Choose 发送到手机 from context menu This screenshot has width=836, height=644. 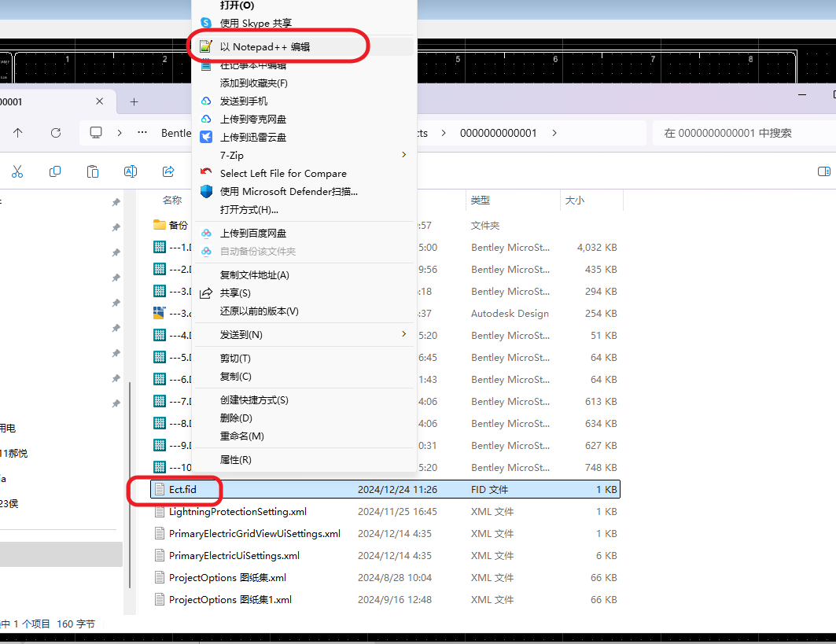tap(304, 101)
